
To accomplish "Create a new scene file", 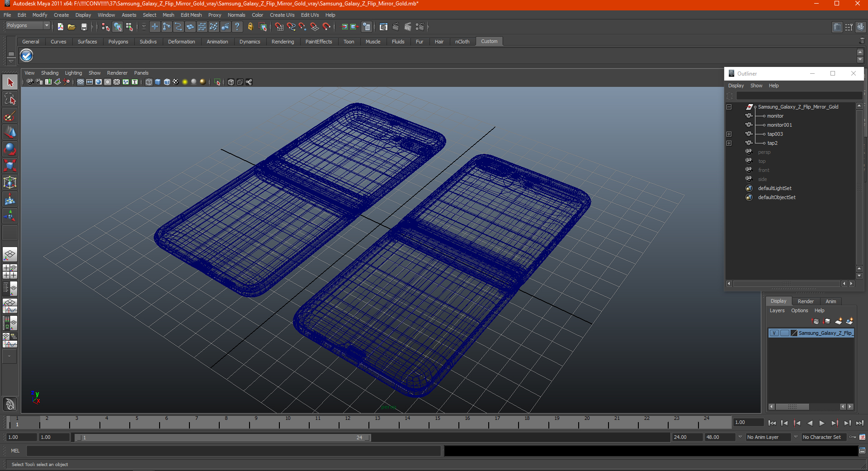I will coord(61,27).
